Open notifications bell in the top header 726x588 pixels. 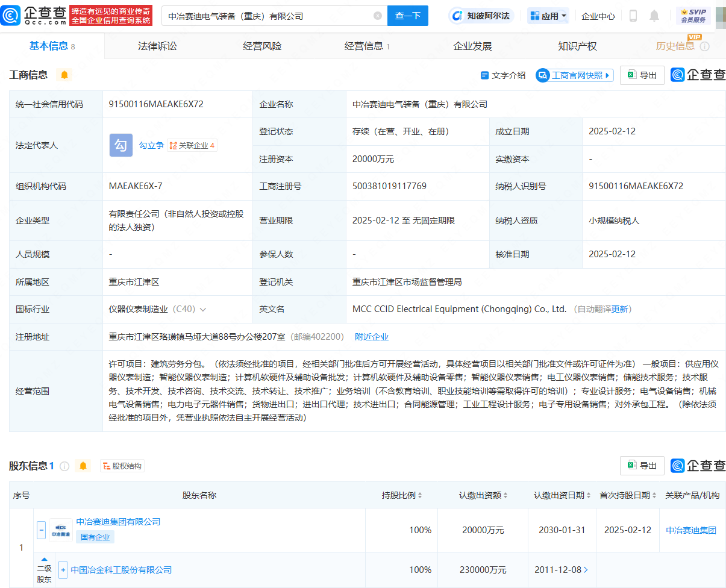pos(654,16)
